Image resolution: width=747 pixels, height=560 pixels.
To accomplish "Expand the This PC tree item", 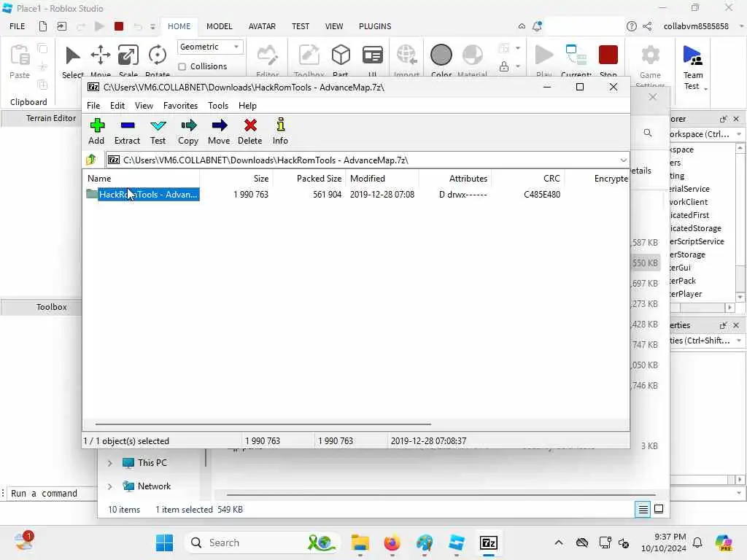I will (x=110, y=463).
